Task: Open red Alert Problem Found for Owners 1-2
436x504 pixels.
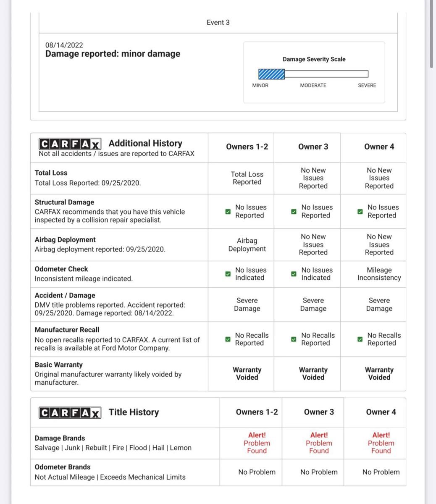Action: point(257,443)
